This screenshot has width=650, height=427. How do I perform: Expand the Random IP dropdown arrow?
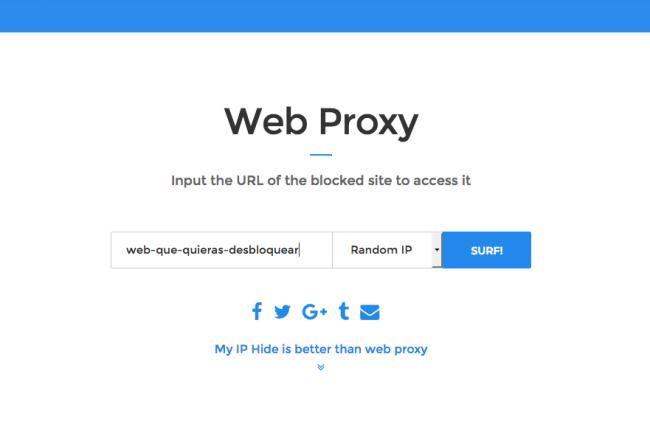coord(437,250)
